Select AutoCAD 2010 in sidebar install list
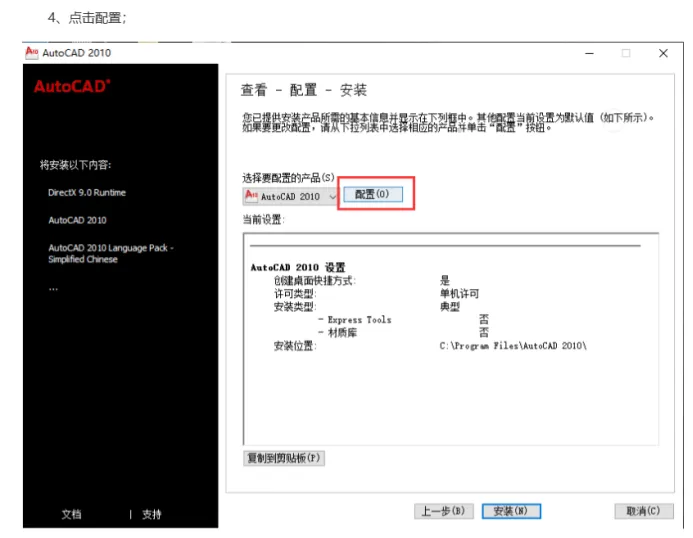Image resolution: width=693 pixels, height=538 pixels. pyautogui.click(x=77, y=220)
